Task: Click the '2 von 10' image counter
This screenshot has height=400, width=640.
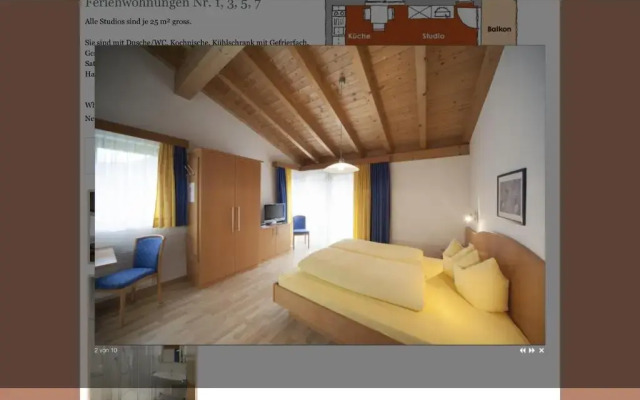Action: [x=106, y=350]
